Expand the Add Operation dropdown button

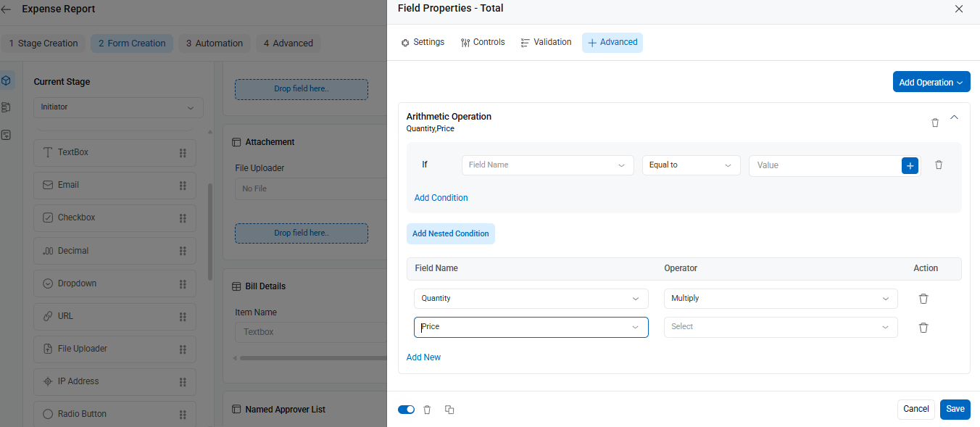931,82
